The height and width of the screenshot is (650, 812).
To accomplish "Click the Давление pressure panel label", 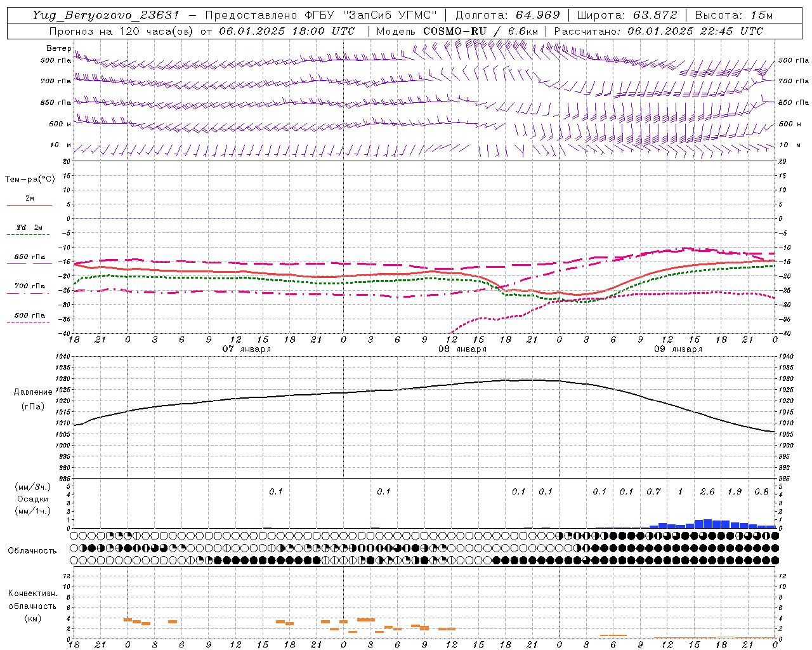I will (x=33, y=392).
